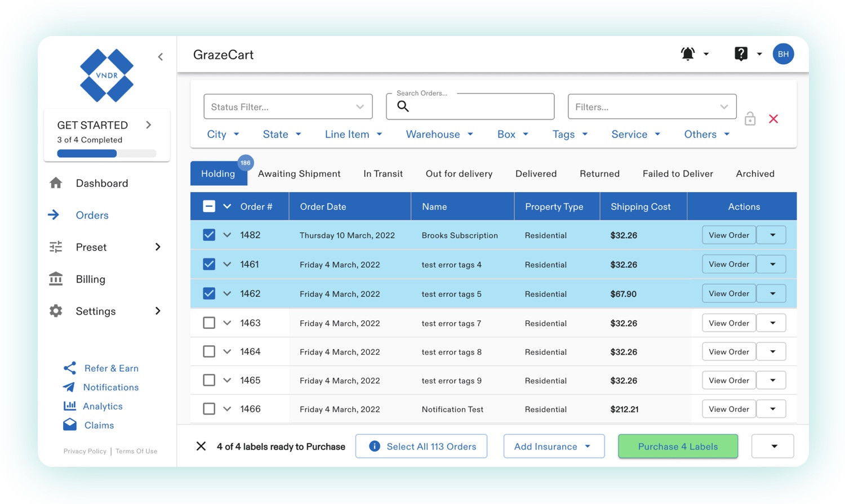Switch to Delivered tab

[536, 173]
